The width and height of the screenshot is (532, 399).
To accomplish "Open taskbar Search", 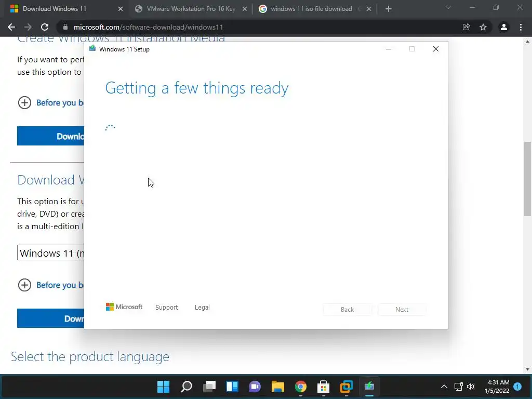I will click(x=187, y=387).
